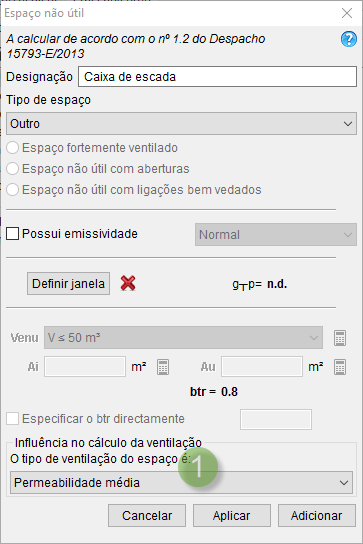Tick Especificar o btr directamente checkbox
The width and height of the screenshot is (363, 544).
click(12, 419)
